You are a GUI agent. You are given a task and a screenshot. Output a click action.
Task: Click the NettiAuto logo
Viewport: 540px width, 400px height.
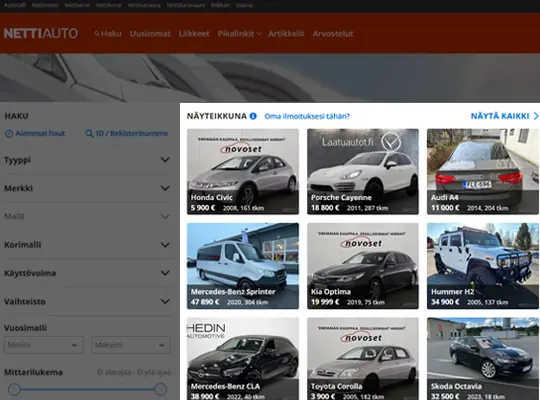click(41, 33)
